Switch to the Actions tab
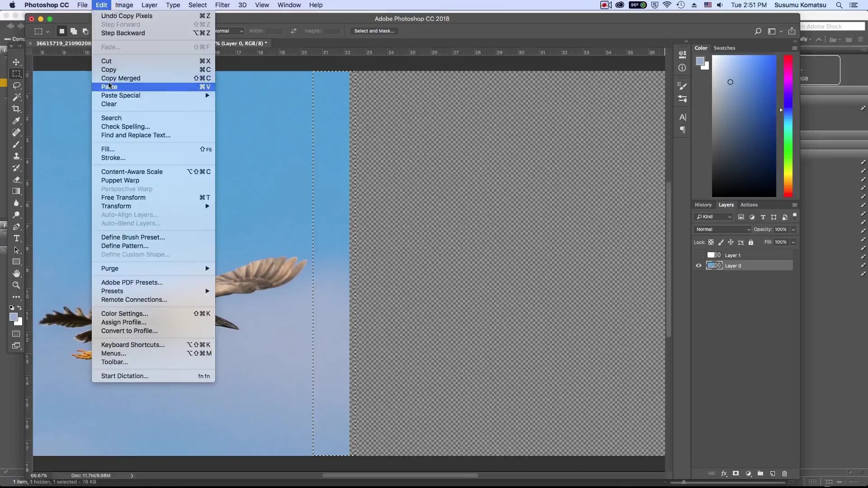The height and width of the screenshot is (488, 868). coord(749,205)
